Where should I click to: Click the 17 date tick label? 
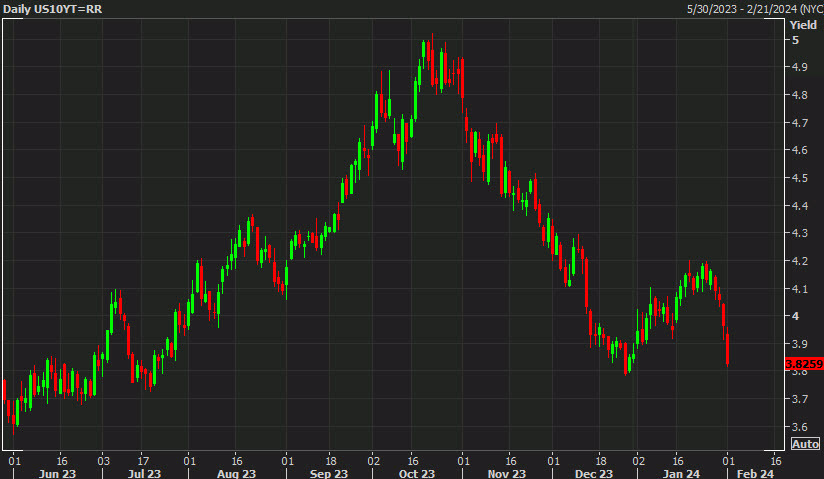point(143,461)
